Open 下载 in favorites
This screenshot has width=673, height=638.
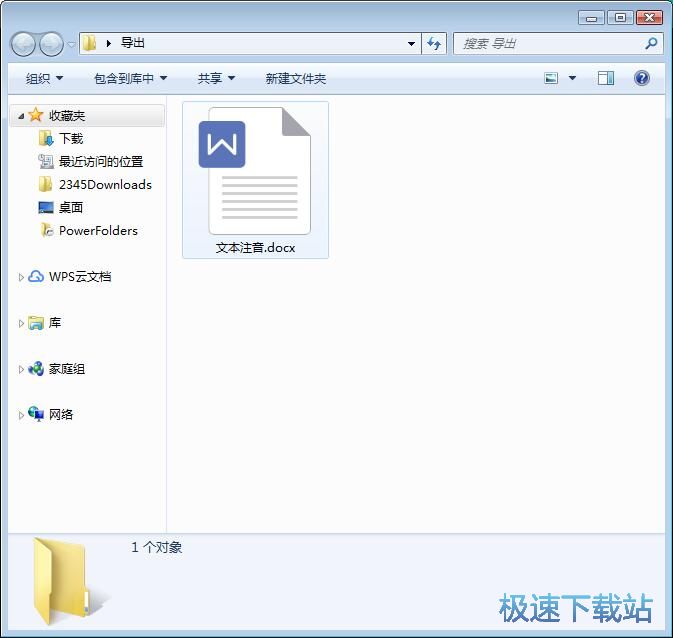(71, 139)
